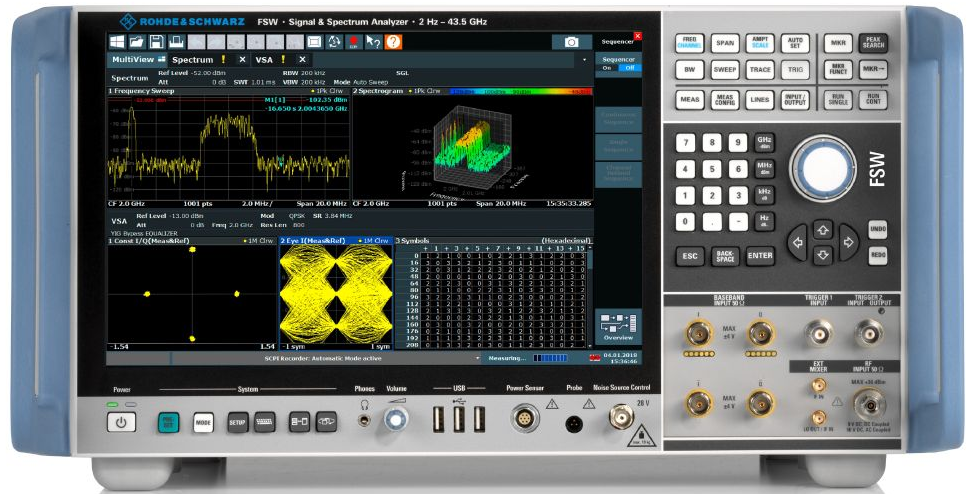Click the green PRESET key
The height and width of the screenshot is (494, 973).
click(168, 423)
